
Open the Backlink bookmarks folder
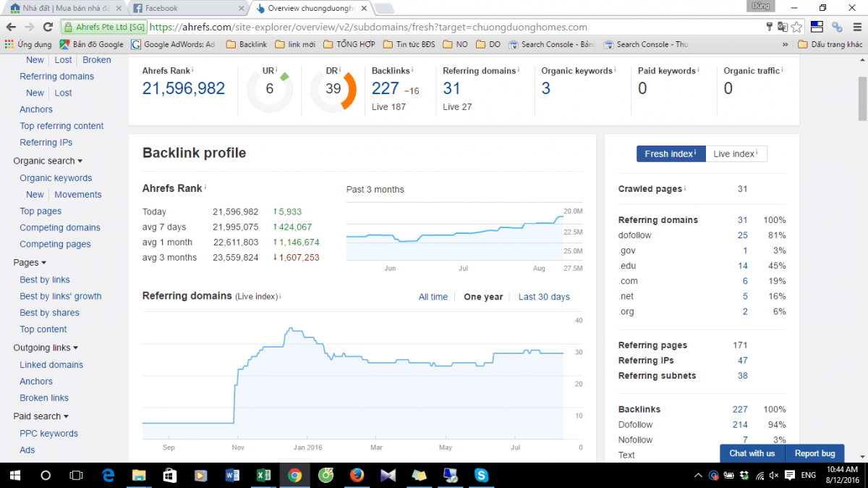pyautogui.click(x=246, y=44)
